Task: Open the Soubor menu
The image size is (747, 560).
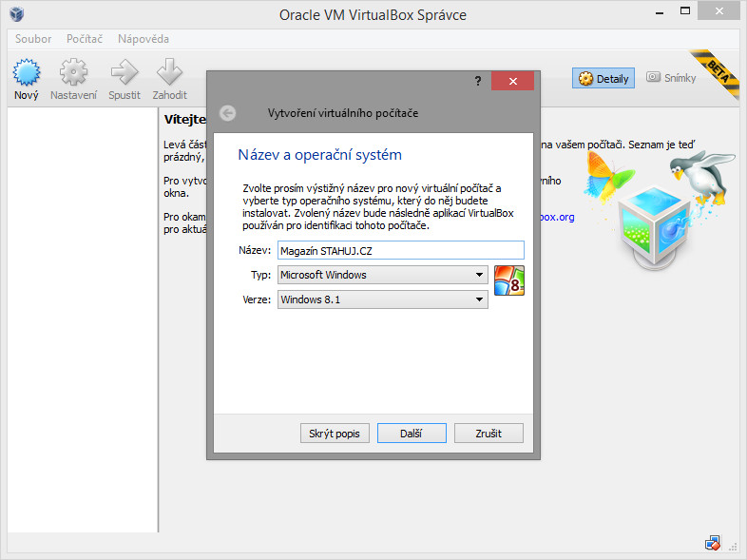Action: pyautogui.click(x=33, y=39)
